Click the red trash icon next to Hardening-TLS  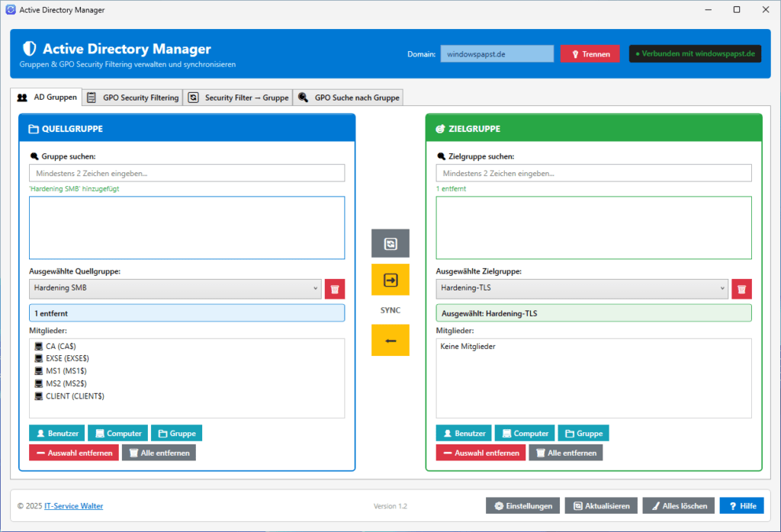point(741,288)
